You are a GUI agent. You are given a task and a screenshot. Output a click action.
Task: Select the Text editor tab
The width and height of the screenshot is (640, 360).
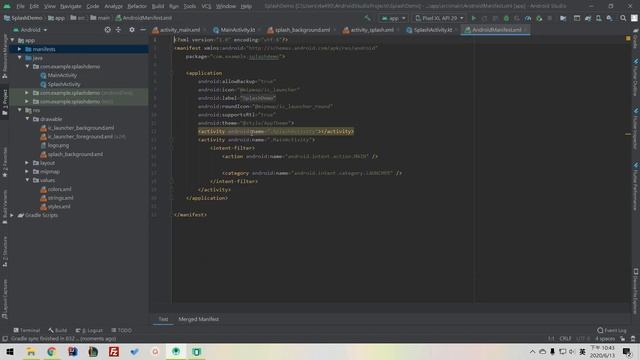click(x=163, y=319)
